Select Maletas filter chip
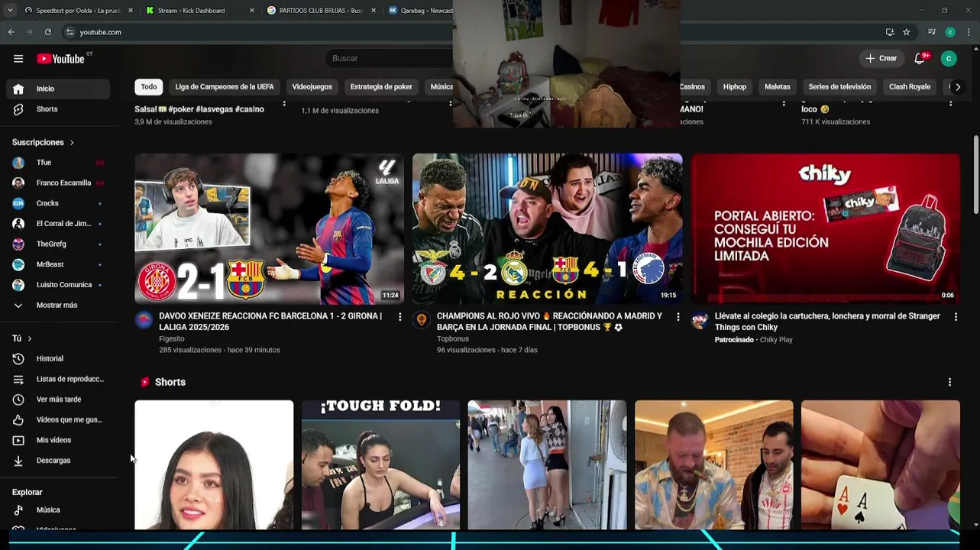Viewport: 980px width, 550px height. pos(778,87)
